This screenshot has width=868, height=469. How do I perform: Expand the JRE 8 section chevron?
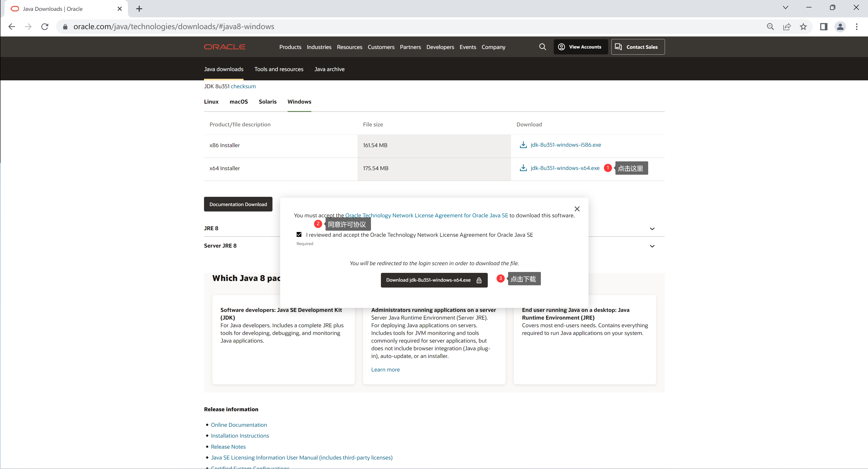click(x=652, y=229)
